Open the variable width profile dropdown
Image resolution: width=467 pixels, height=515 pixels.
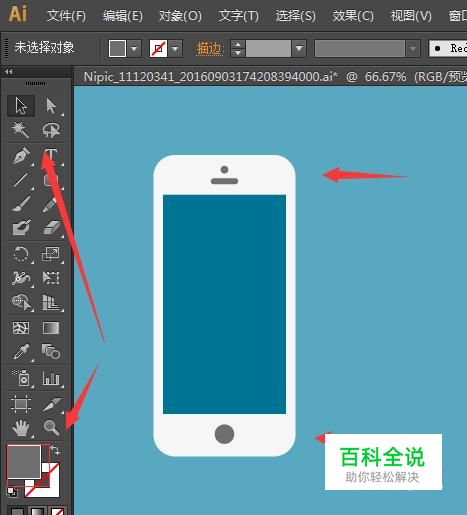(413, 49)
